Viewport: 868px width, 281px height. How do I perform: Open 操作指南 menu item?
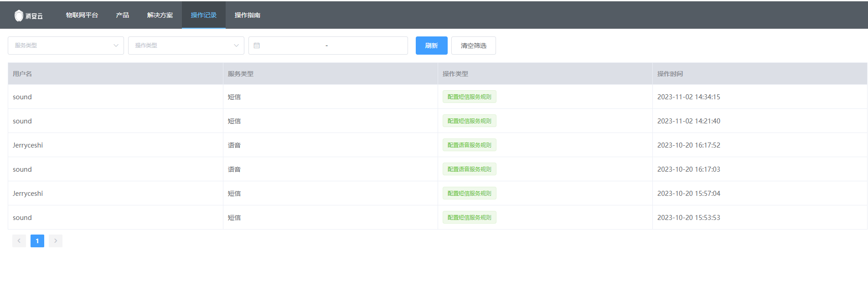click(248, 15)
